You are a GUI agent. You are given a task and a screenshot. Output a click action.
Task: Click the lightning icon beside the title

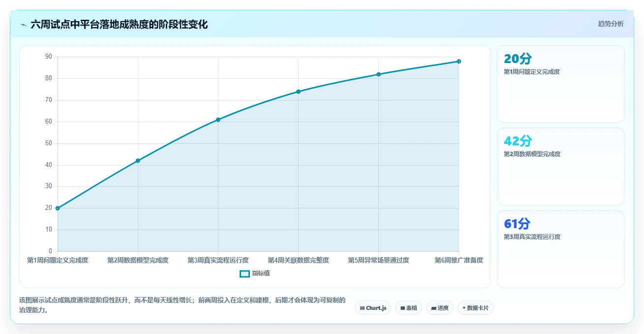[23, 24]
